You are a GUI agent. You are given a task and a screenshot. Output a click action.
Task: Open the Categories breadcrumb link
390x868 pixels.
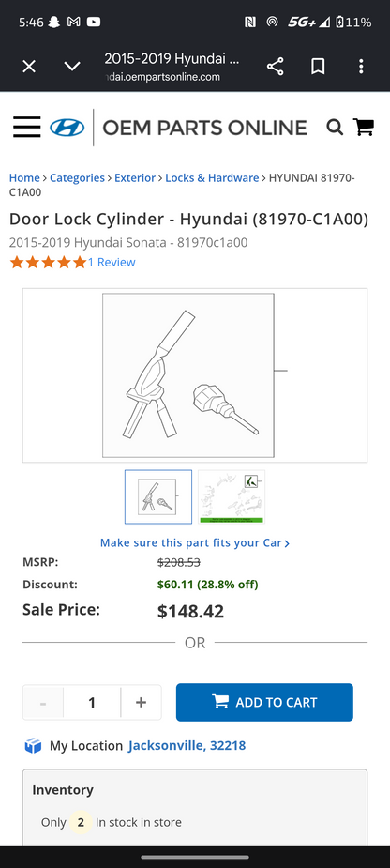[x=77, y=177]
